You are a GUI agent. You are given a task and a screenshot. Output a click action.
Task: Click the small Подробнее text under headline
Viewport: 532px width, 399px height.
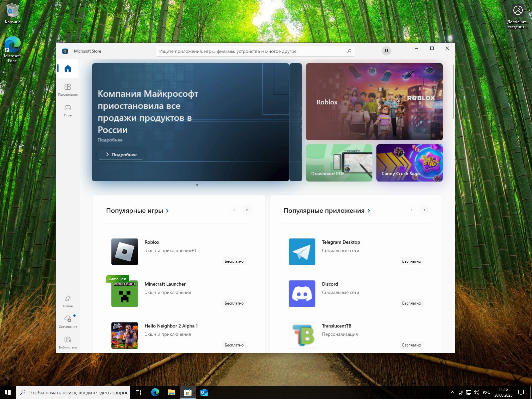click(x=110, y=140)
